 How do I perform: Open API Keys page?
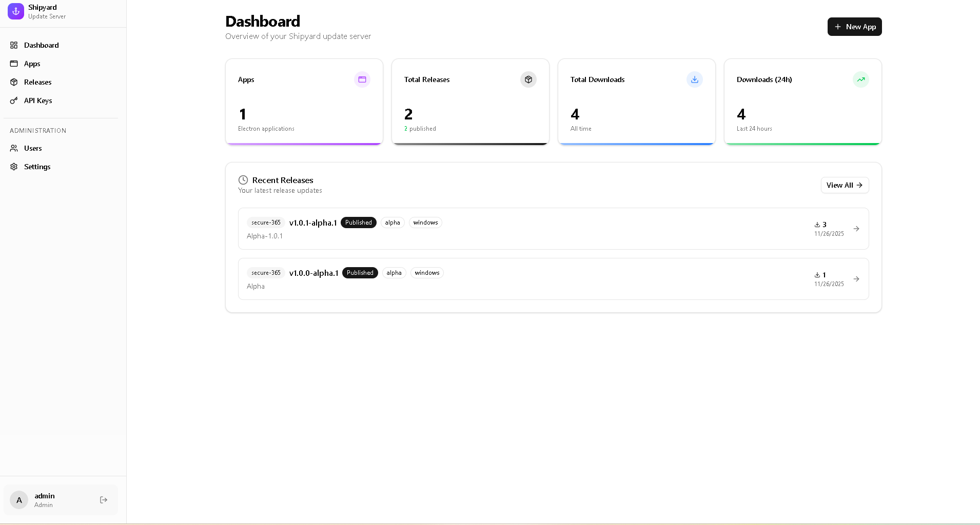(x=38, y=100)
